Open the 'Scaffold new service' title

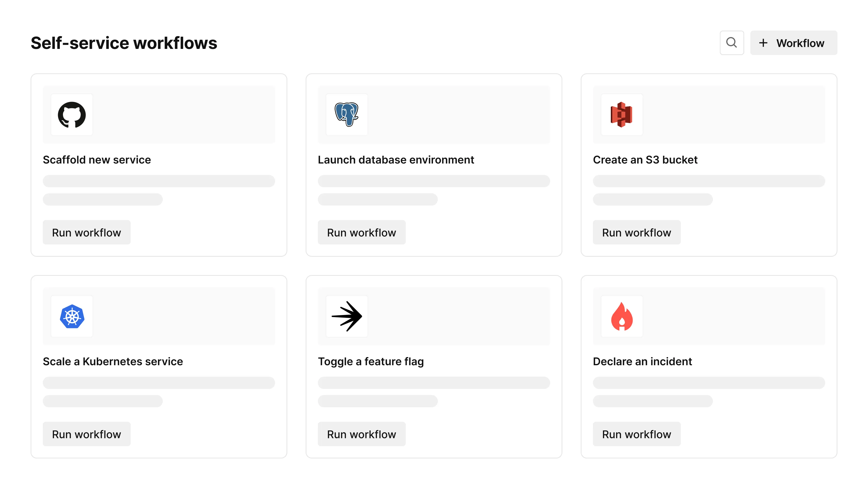(97, 160)
